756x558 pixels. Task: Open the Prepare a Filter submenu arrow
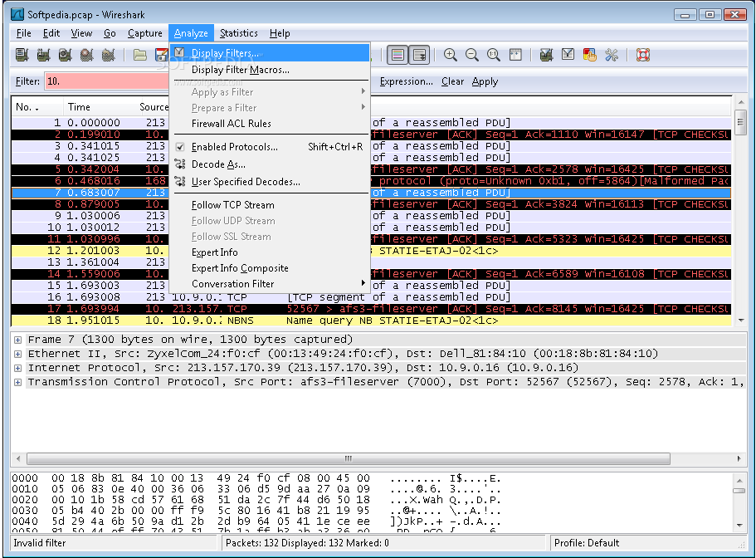pos(363,107)
